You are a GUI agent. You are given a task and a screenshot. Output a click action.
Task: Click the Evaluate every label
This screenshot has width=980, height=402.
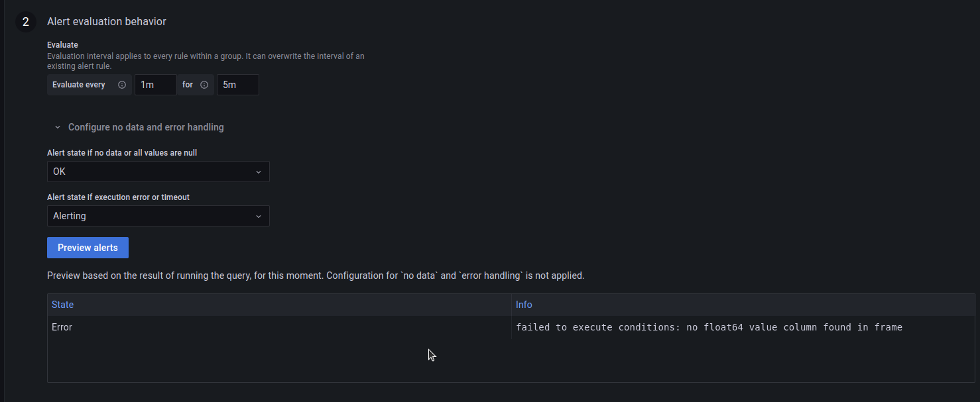[79, 85]
